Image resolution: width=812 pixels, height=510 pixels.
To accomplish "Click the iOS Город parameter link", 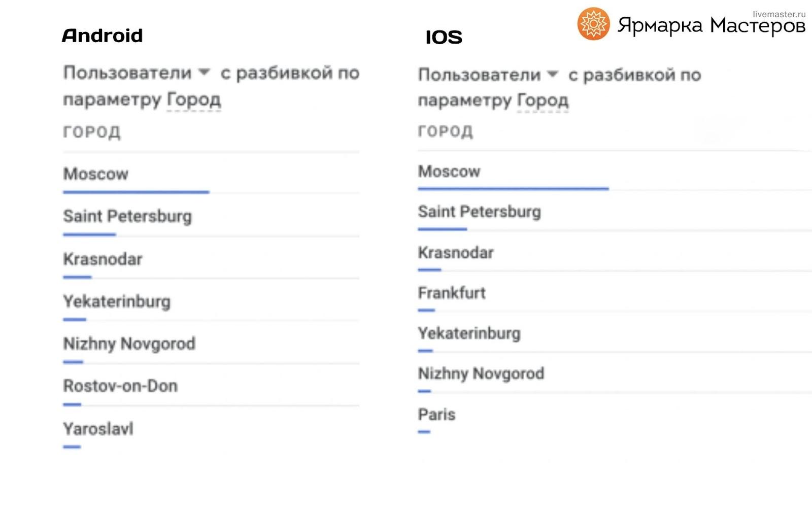I will [543, 100].
